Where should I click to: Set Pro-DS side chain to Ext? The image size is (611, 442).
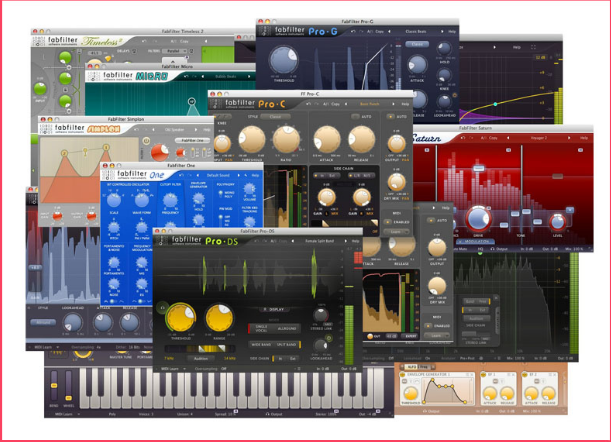point(293,358)
